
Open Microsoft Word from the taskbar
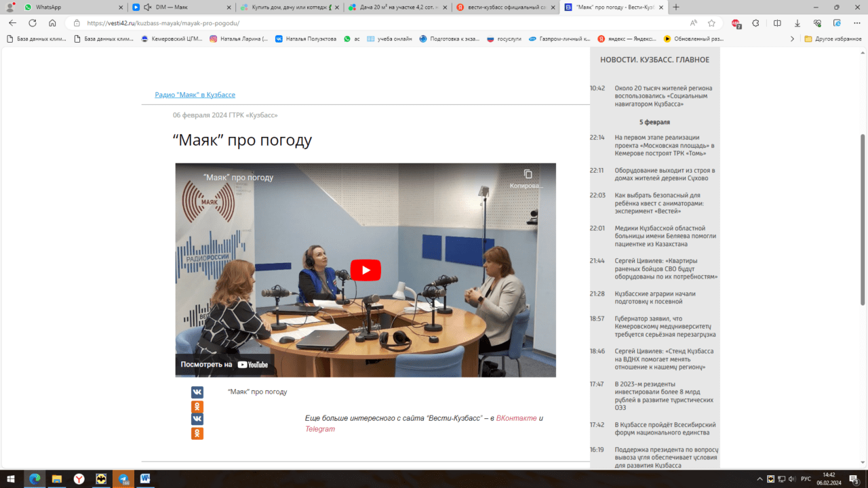click(145, 479)
